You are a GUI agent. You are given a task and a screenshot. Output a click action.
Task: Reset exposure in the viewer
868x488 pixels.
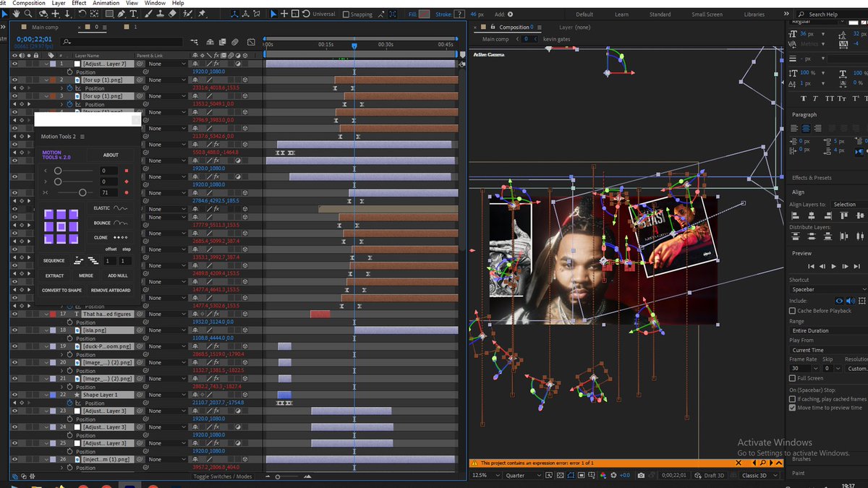point(613,475)
